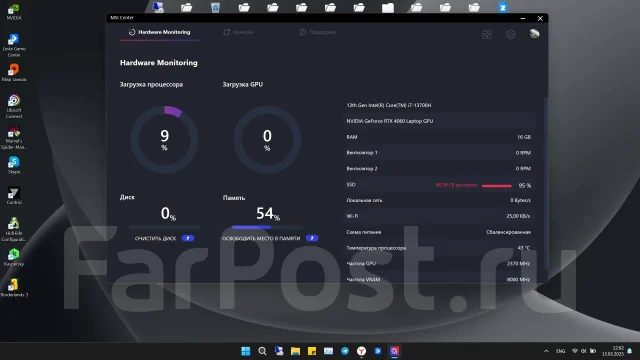Screen dimensions: 640x360
Task: Click the GPU load circular gauge
Action: [267, 140]
